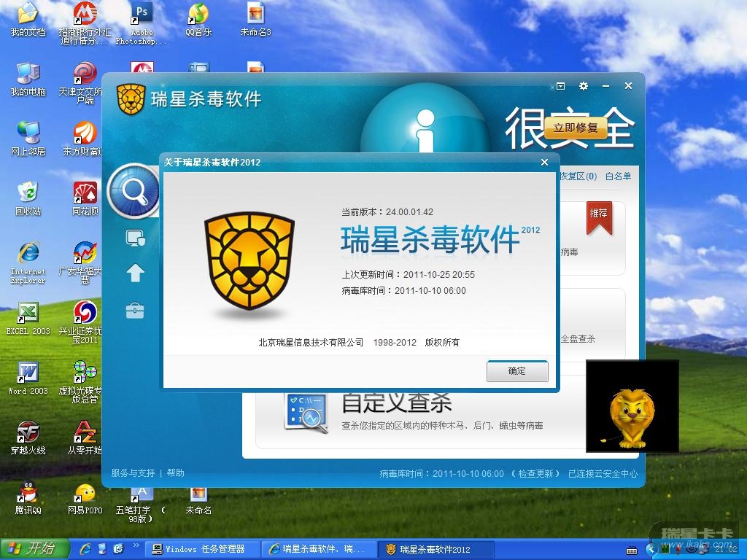The image size is (747, 560).
Task: Select the 穿越火线 desktop icon
Action: [x=28, y=438]
